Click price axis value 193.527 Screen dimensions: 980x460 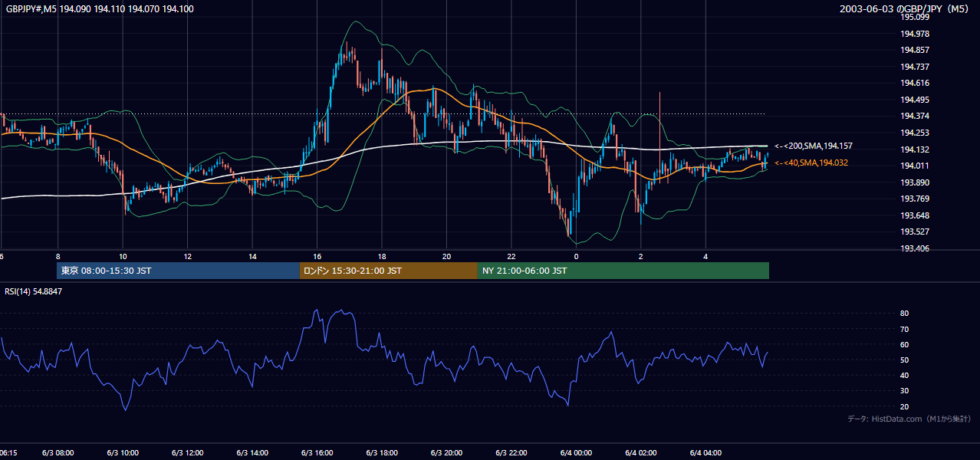click(x=915, y=232)
